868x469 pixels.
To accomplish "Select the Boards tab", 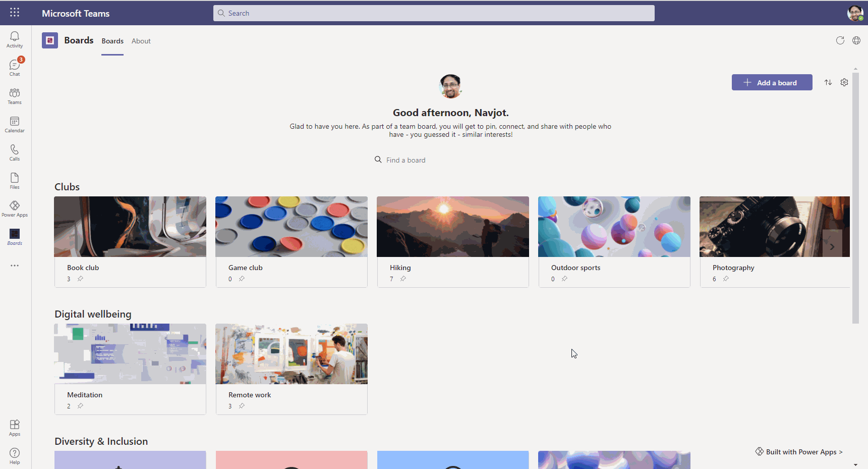I will tap(112, 41).
